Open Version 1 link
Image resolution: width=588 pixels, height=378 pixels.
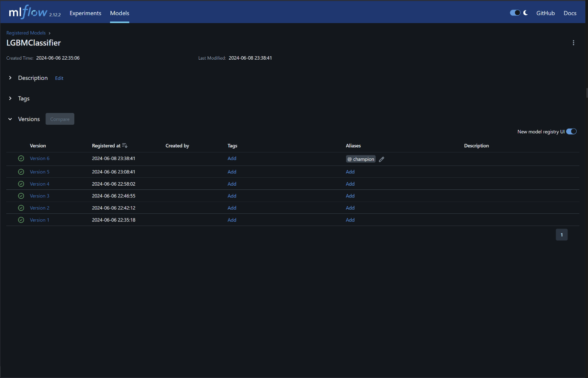(x=39, y=220)
